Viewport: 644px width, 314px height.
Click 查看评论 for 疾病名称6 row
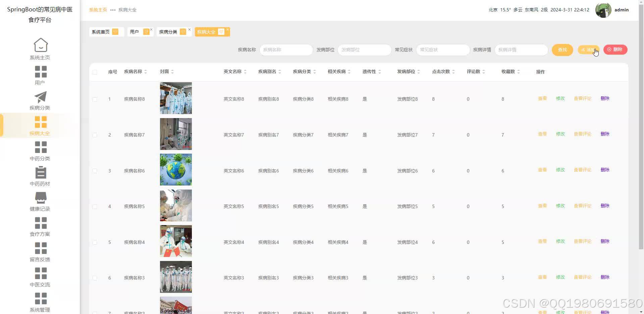point(583,170)
